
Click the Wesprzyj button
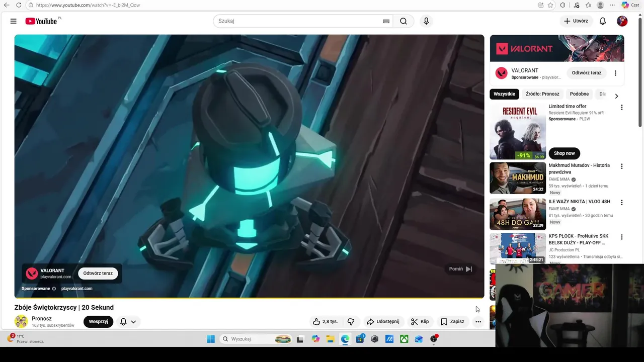(98, 322)
